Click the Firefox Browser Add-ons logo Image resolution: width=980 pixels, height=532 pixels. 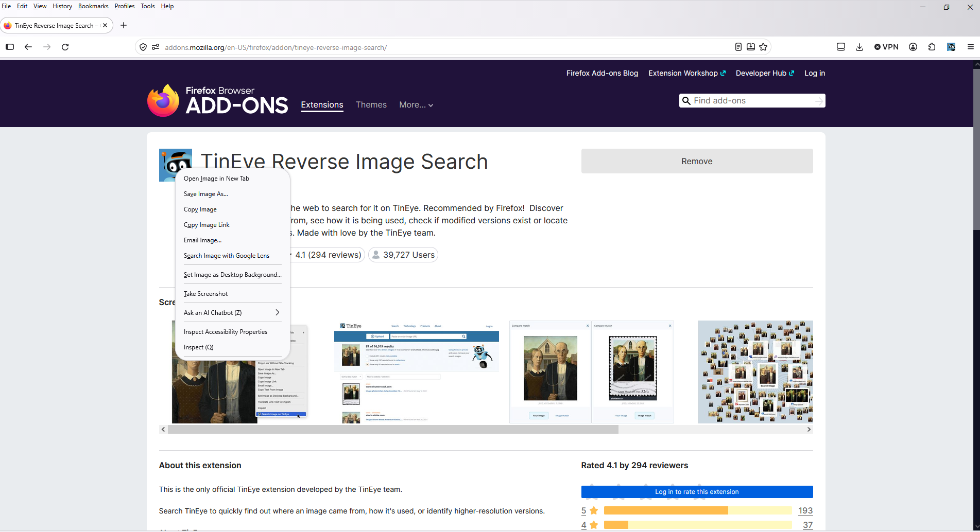[x=218, y=100]
